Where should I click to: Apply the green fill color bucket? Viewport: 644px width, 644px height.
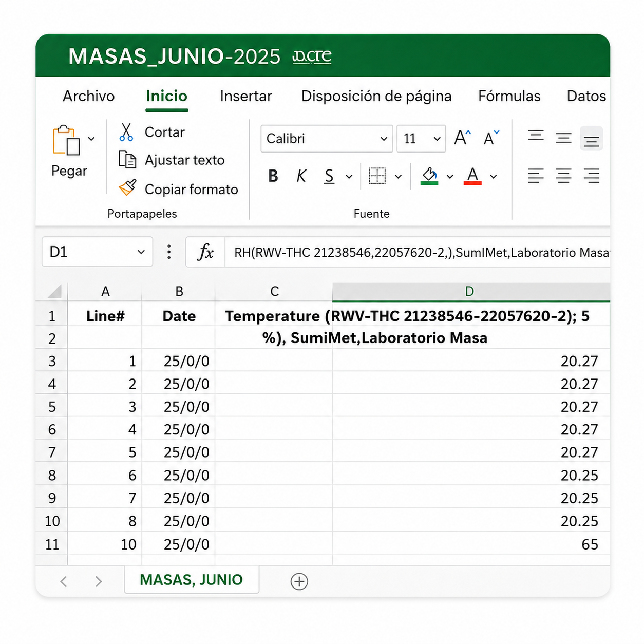(429, 176)
